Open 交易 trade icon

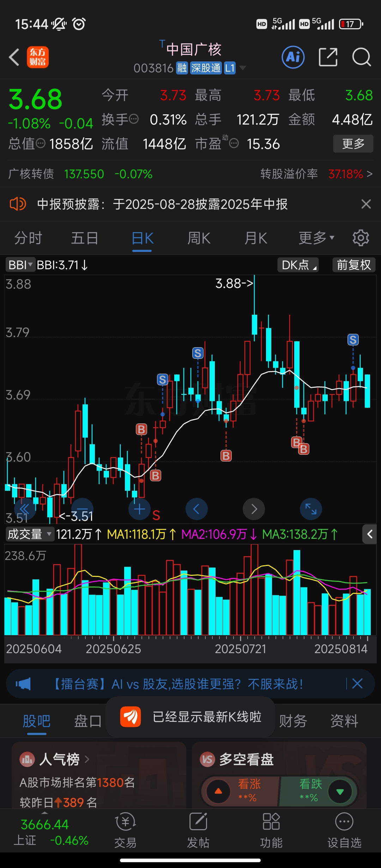[125, 831]
